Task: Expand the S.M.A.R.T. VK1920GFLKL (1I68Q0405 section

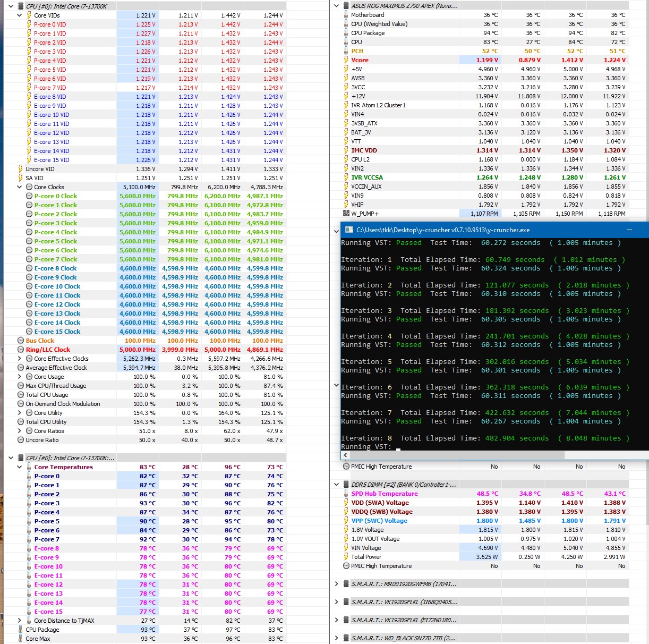Action: [x=336, y=602]
